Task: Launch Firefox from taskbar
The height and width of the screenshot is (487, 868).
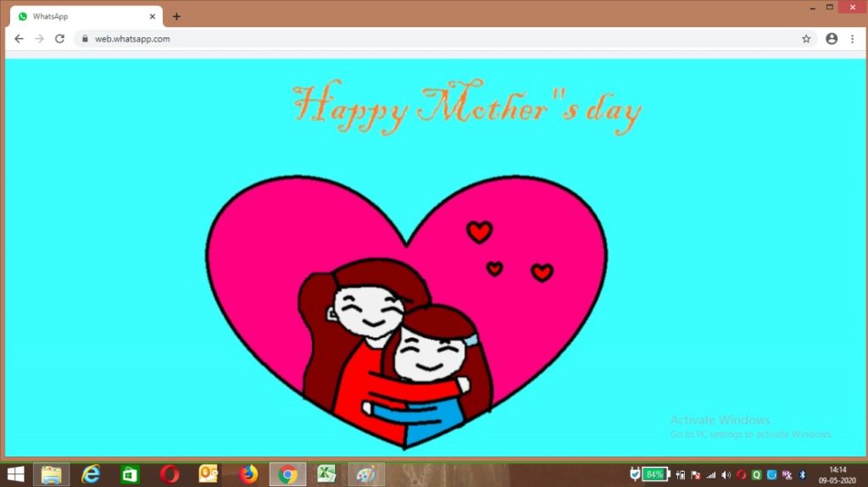Action: (248, 474)
